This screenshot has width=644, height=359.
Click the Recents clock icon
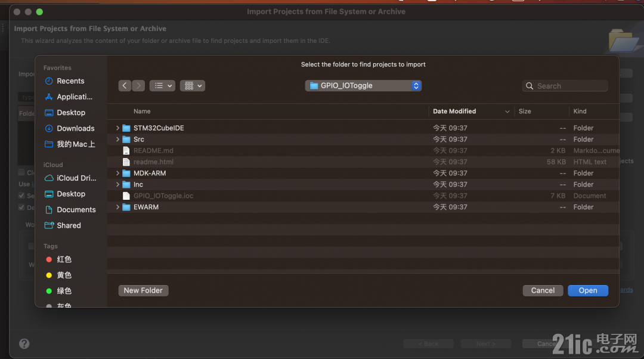coord(49,81)
